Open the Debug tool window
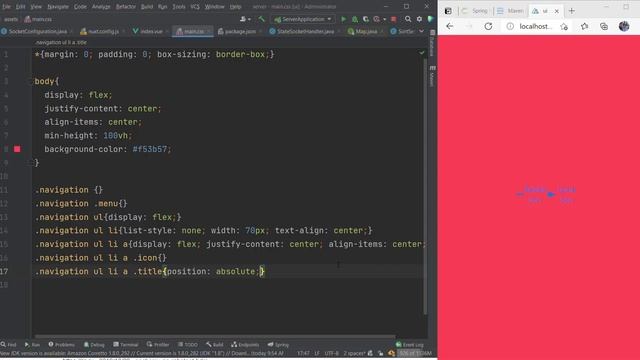The height and width of the screenshot is (360, 640). (x=94, y=344)
